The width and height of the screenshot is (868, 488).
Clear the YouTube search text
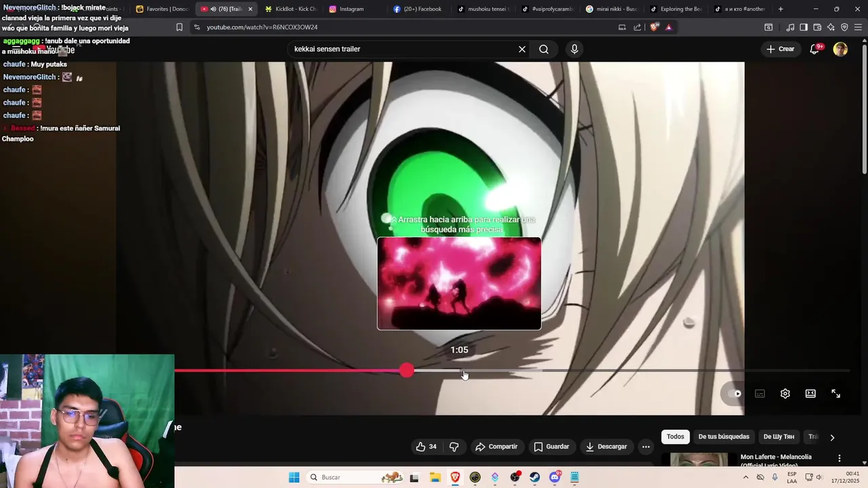(x=522, y=49)
